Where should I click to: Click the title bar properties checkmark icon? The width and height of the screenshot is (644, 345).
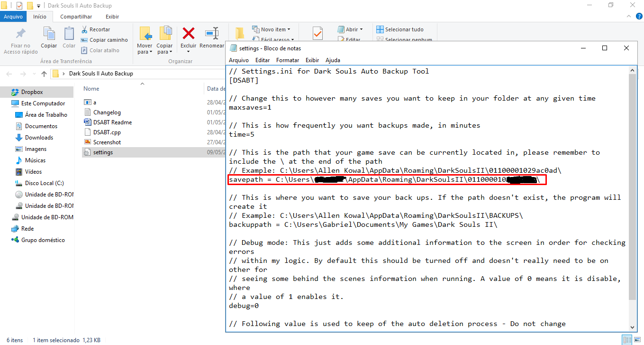click(19, 6)
